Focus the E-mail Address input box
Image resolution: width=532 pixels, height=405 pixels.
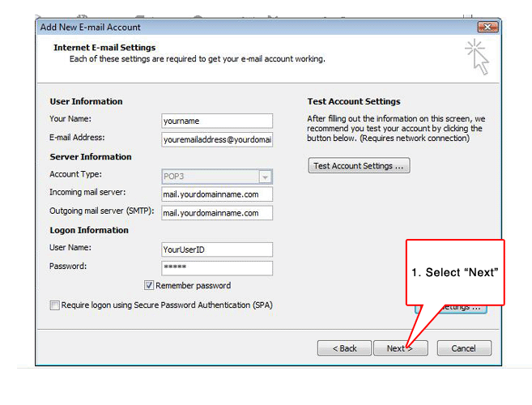[217, 139]
